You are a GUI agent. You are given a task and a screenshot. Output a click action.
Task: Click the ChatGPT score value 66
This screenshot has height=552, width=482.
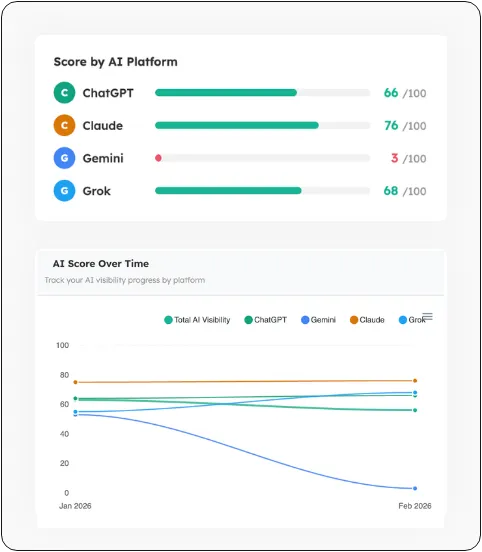pyautogui.click(x=391, y=93)
